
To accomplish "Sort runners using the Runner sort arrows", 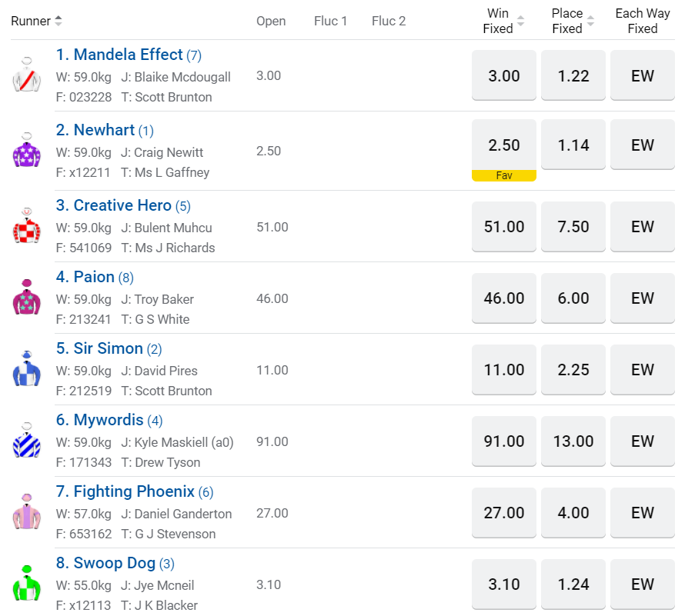I will pos(58,21).
